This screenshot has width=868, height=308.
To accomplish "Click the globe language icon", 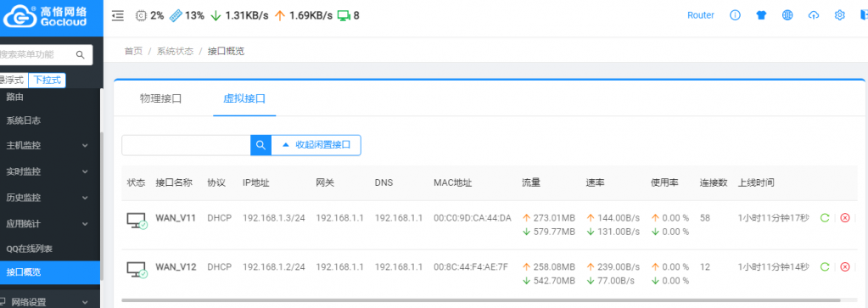I will click(787, 15).
